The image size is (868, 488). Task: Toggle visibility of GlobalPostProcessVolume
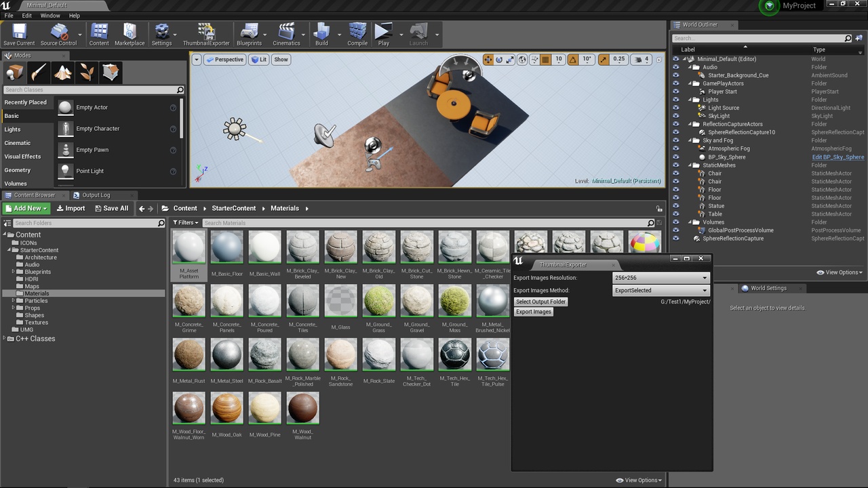click(675, 230)
